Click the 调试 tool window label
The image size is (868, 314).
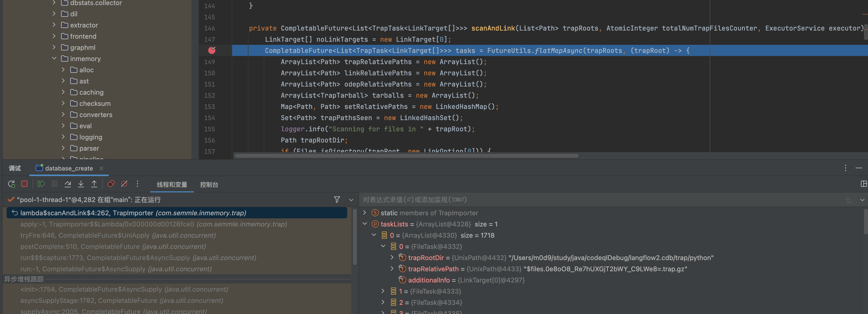click(x=15, y=168)
